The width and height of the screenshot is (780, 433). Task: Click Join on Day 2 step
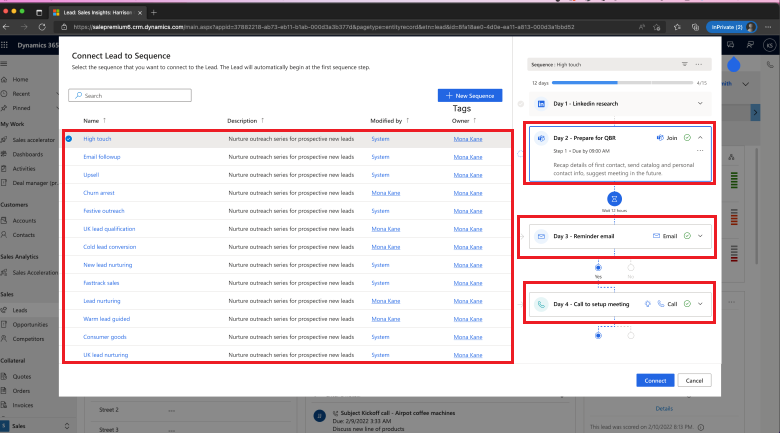(667, 138)
